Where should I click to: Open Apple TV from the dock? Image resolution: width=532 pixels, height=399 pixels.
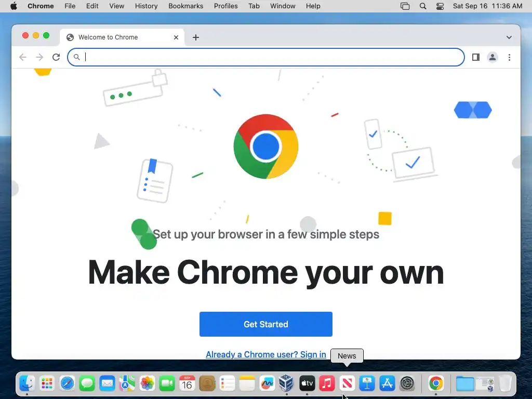[x=307, y=383]
